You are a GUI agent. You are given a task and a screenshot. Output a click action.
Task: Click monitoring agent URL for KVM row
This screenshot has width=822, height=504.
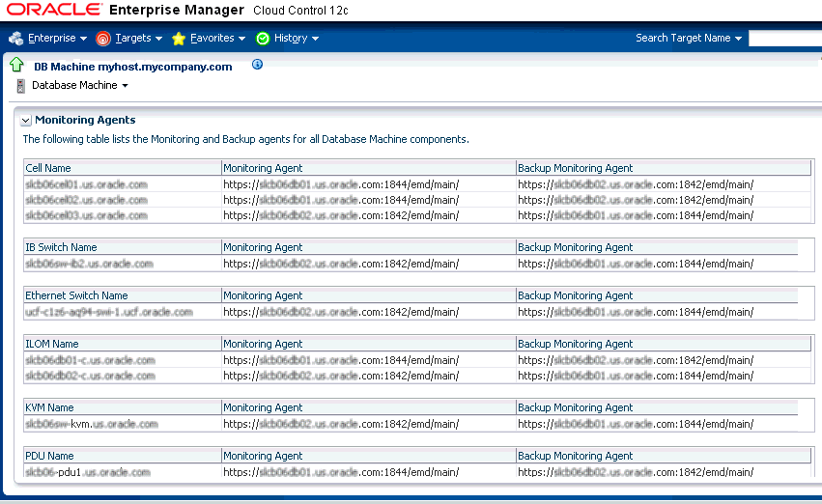tap(341, 425)
